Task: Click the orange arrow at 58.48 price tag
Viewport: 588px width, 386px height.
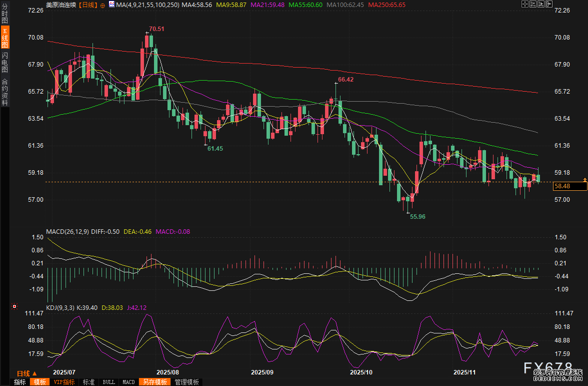Action: [x=584, y=178]
